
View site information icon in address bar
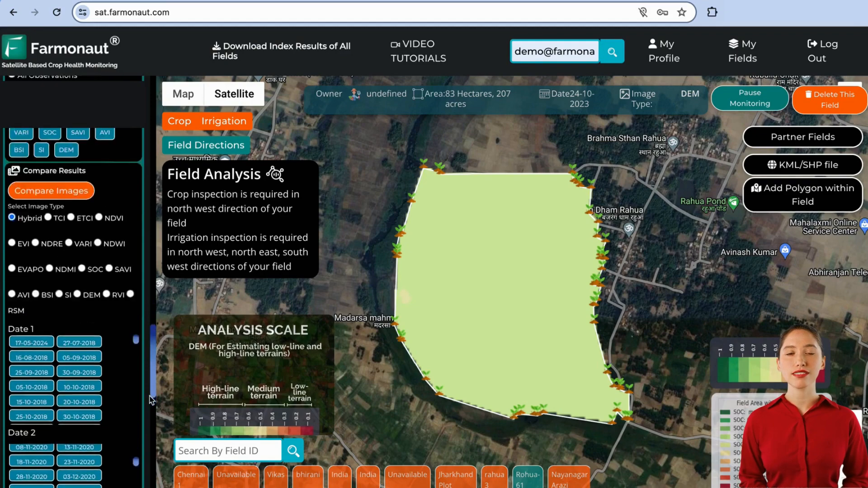coord(83,12)
